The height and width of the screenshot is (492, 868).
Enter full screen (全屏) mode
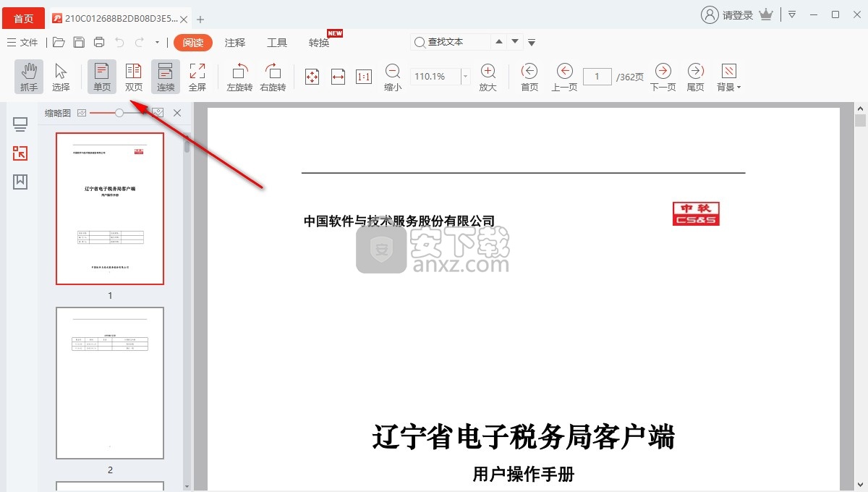197,77
